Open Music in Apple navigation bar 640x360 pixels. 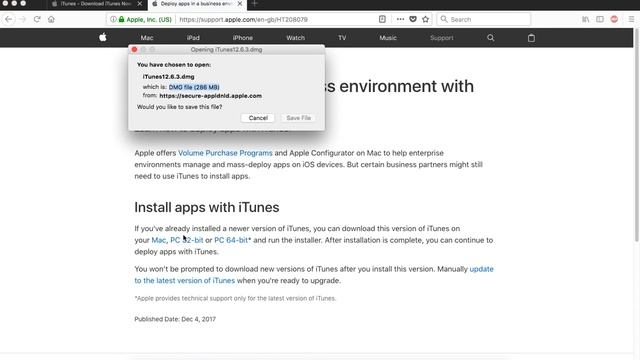[x=388, y=38]
